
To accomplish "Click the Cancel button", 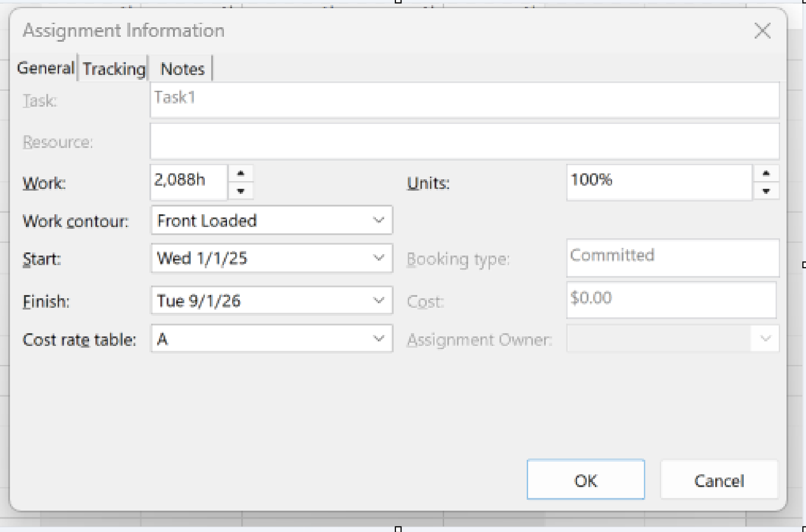I will tap(719, 480).
